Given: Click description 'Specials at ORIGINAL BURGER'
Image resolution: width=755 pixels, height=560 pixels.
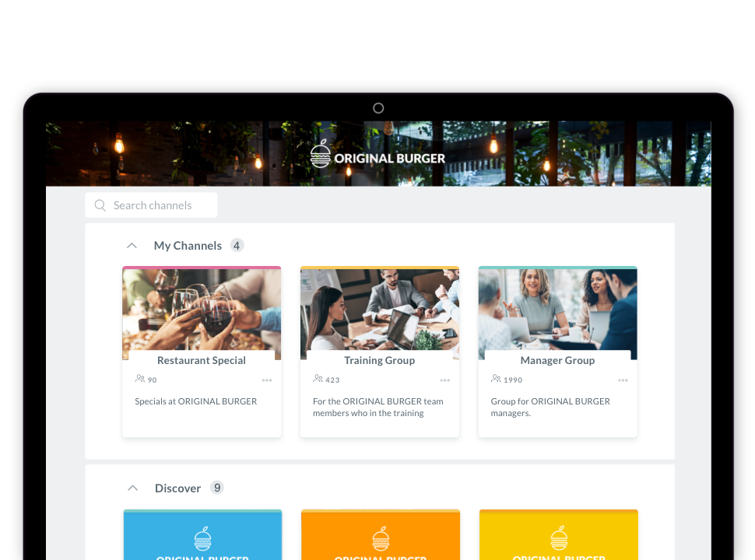Looking at the screenshot, I should tap(196, 401).
